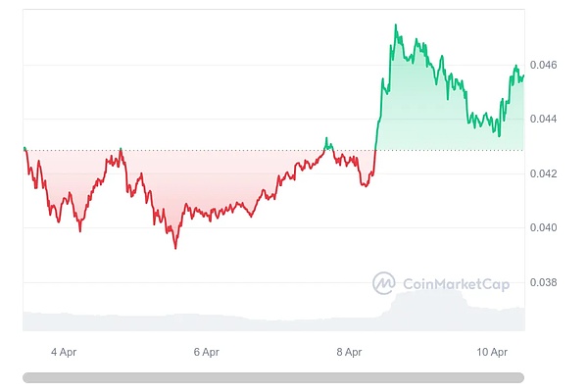Image resolution: width=588 pixels, height=392 pixels.
Task: Click the highest green peak of the price line
Action: click(x=395, y=25)
